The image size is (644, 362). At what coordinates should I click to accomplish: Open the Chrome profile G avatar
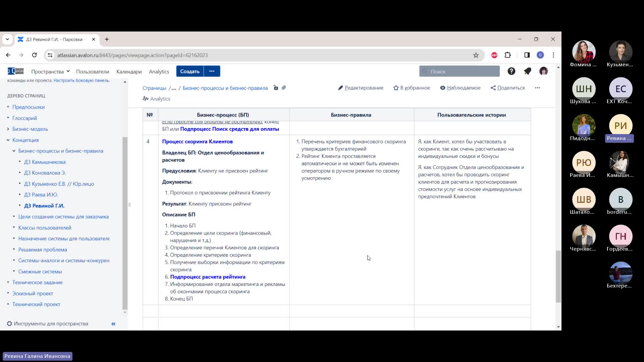tap(540, 55)
